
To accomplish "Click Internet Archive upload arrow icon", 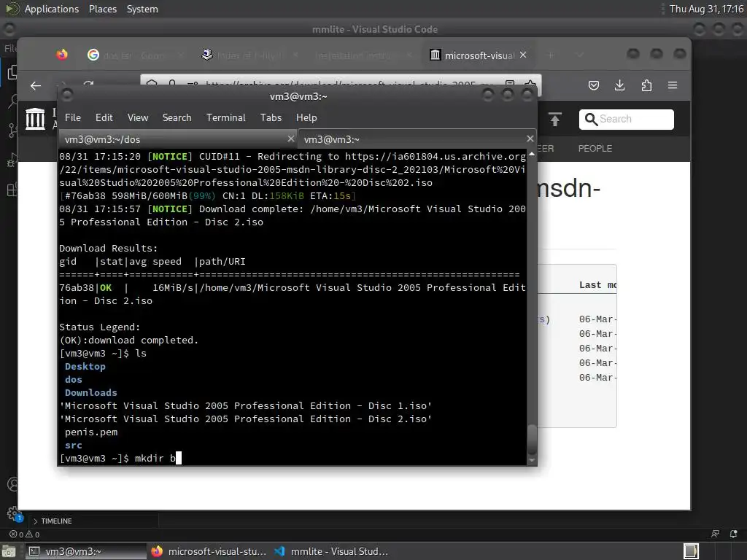I will pyautogui.click(x=555, y=119).
